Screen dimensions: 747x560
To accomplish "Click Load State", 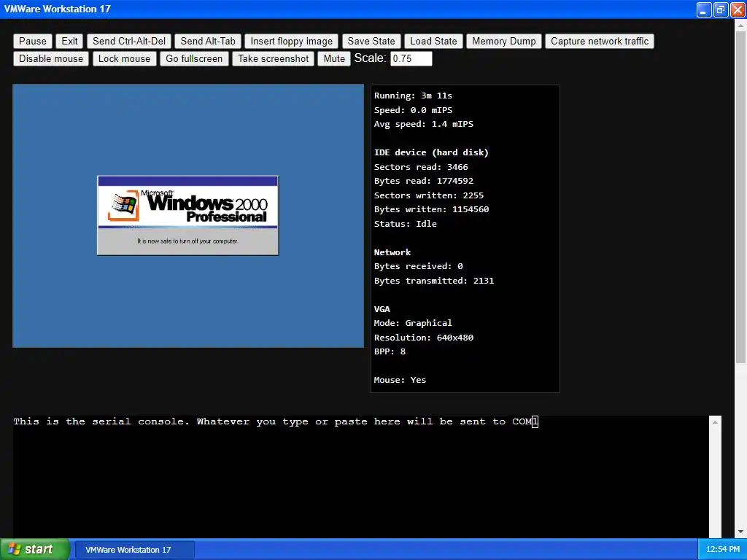I will [x=433, y=42].
